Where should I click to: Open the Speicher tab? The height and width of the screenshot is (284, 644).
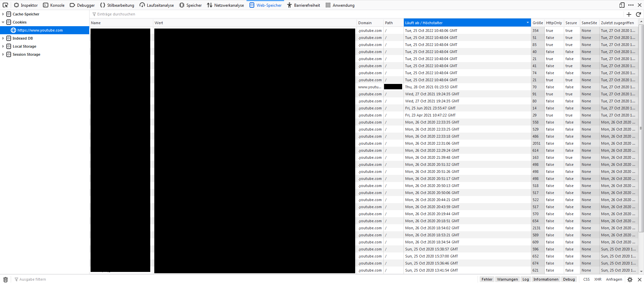coord(191,5)
